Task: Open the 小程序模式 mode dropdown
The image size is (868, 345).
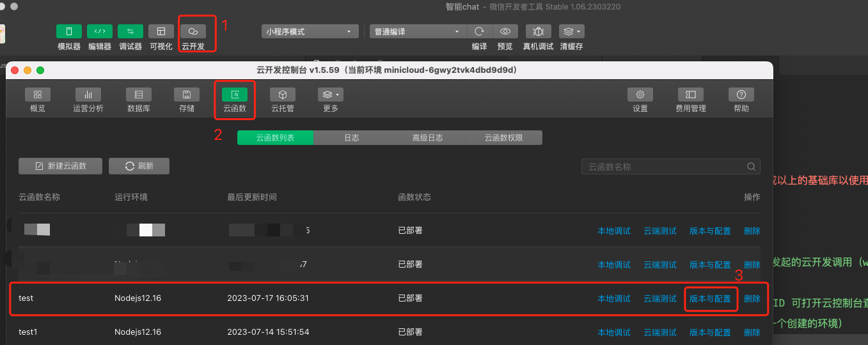Action: tap(310, 31)
